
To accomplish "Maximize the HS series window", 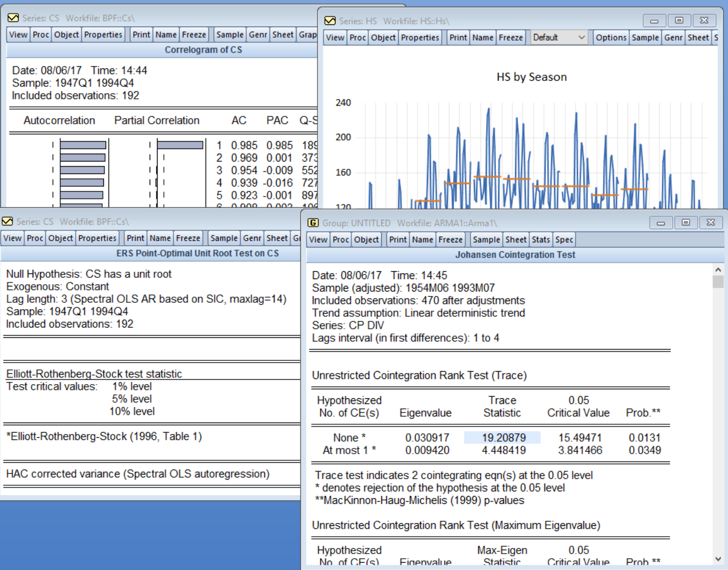I will coord(679,20).
